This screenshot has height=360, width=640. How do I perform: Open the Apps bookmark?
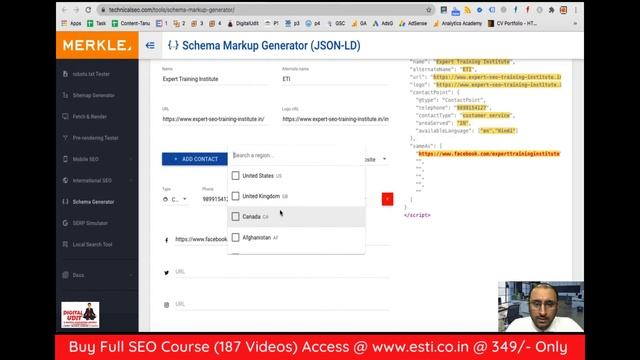[71, 24]
